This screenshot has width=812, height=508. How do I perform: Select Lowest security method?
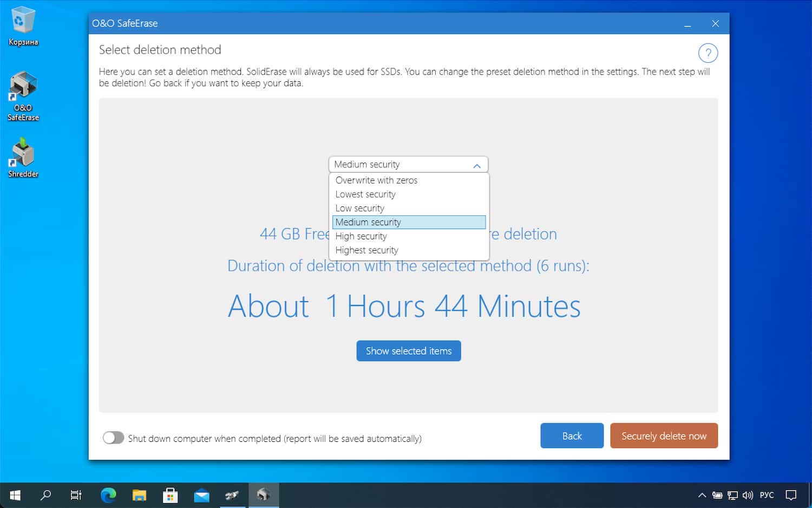[x=409, y=194]
